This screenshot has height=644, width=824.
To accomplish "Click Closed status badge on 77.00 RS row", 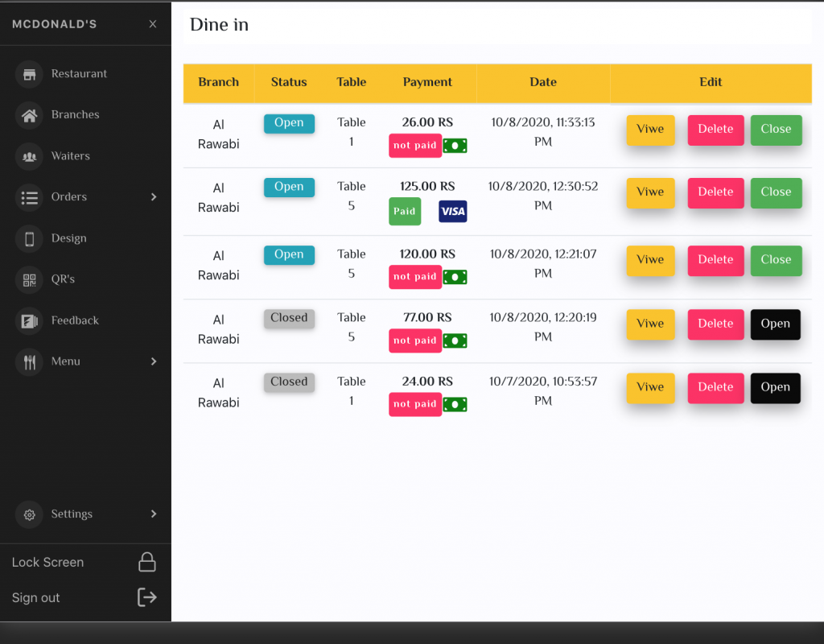I will tap(289, 319).
